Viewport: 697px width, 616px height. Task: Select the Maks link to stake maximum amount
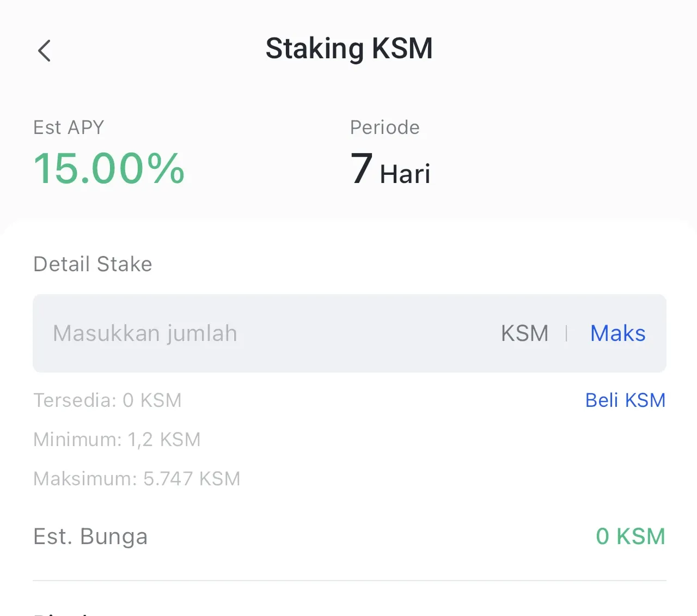[x=617, y=333]
